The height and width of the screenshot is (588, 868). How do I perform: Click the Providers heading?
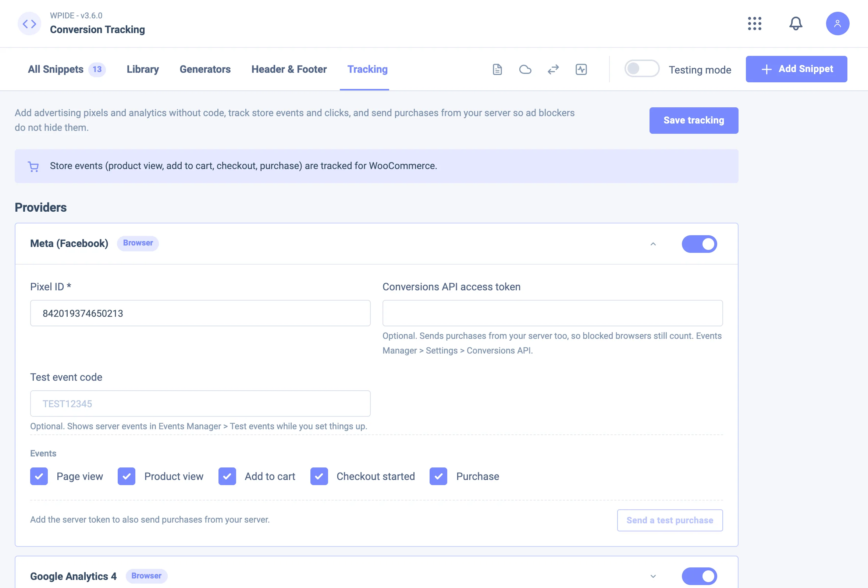tap(41, 207)
